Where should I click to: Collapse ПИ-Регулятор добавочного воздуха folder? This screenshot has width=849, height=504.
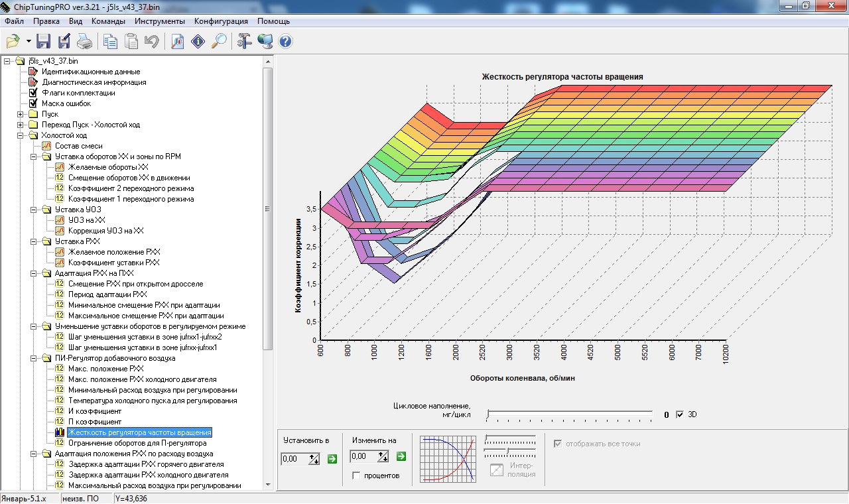[34, 358]
